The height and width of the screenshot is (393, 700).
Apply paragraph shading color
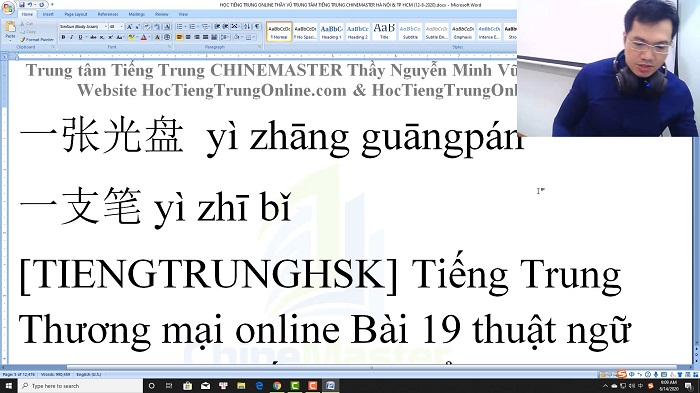pyautogui.click(x=237, y=37)
